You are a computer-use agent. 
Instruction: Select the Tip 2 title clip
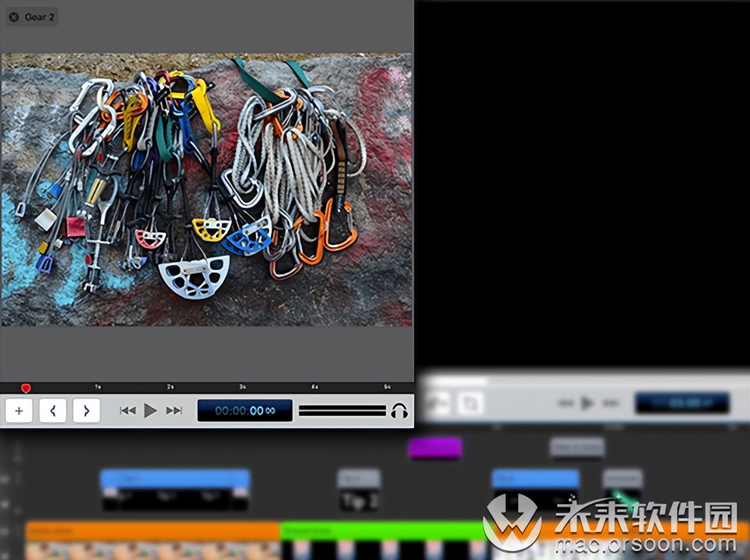[x=359, y=491]
